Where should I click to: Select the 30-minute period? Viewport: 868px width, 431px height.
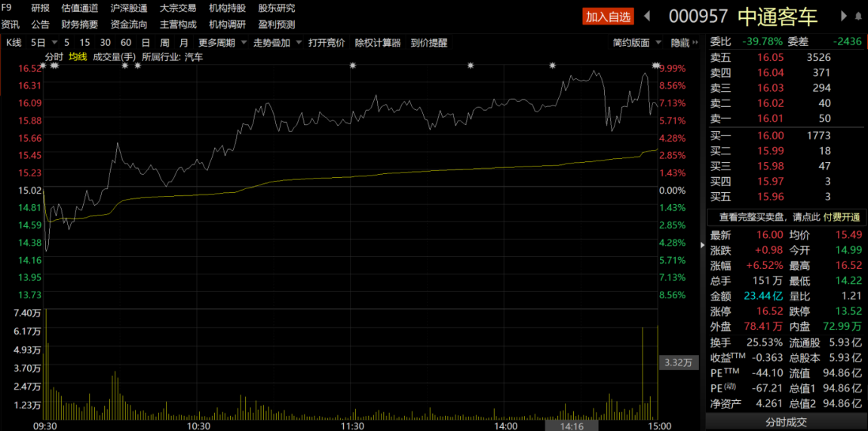click(x=105, y=43)
